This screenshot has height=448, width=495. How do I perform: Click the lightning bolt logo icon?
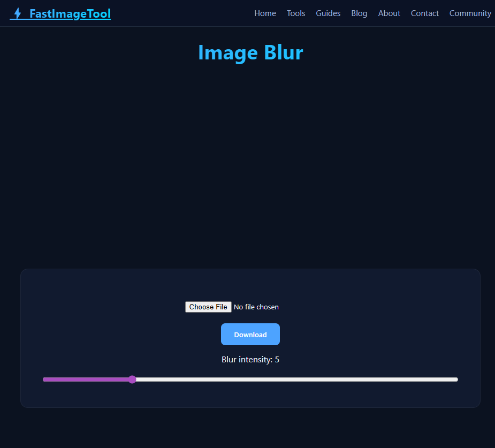click(17, 13)
